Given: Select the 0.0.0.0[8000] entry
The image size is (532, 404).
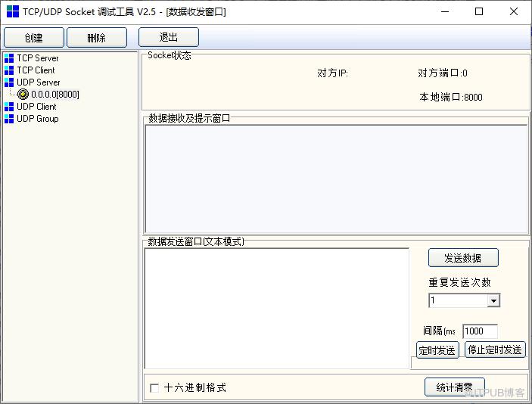Looking at the screenshot, I should click(55, 95).
